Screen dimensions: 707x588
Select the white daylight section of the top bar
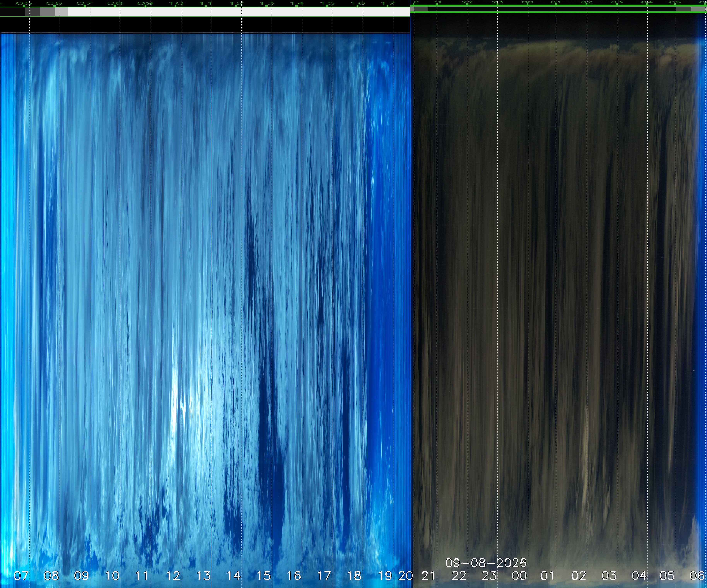239,12
